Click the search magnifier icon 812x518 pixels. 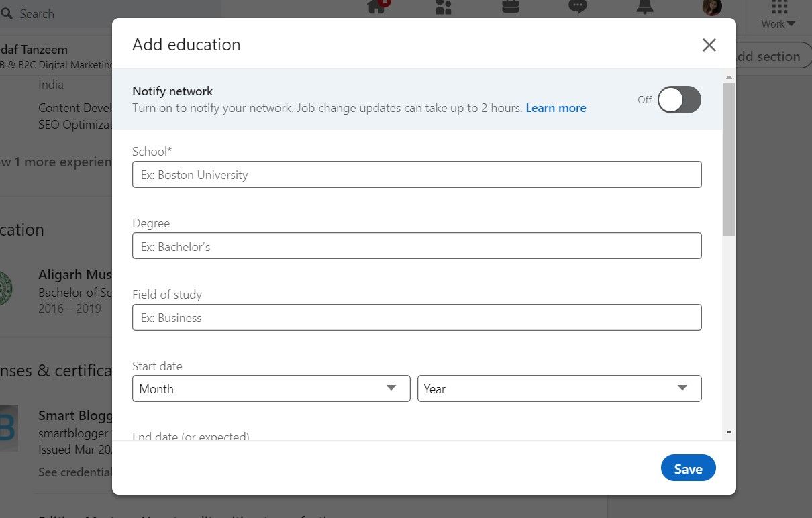point(8,13)
